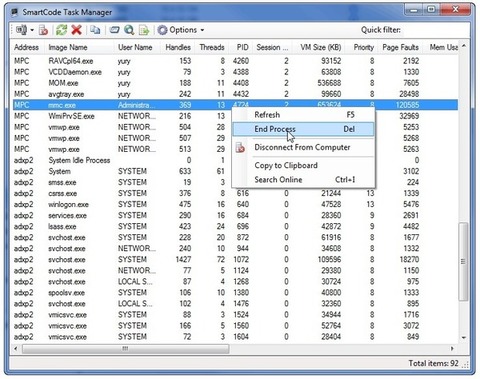Open the dropdown arrow beside the computer icon
This screenshot has height=379, width=480.
[x=32, y=30]
